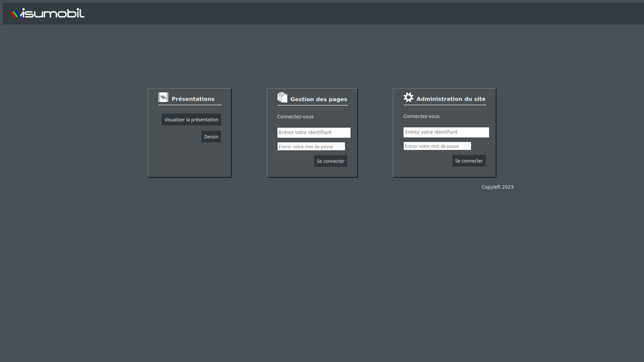Open Visualiser la présentation
The height and width of the screenshot is (362, 644).
click(x=191, y=119)
